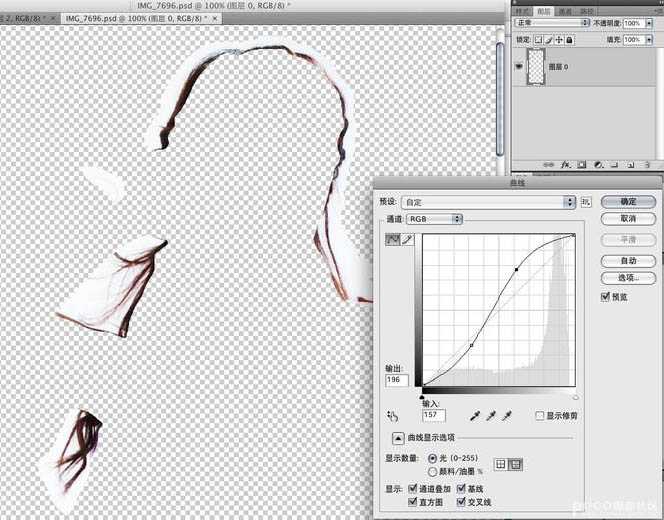The width and height of the screenshot is (664, 520).
Task: Click the preset options icon beside 自定
Action: tap(586, 202)
